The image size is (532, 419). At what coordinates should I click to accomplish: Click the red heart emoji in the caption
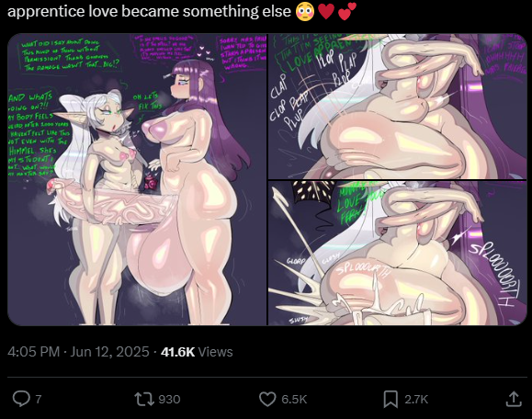tap(326, 11)
